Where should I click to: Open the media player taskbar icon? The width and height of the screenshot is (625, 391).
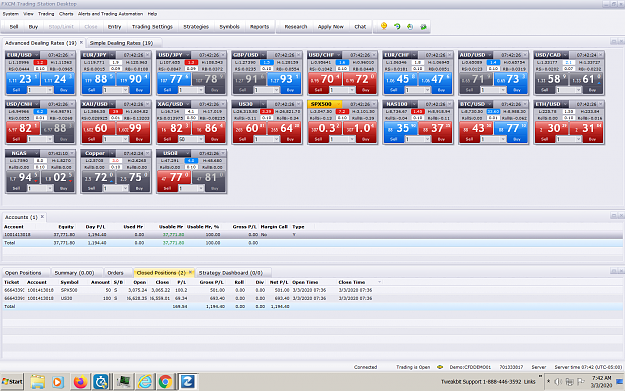coord(57,381)
